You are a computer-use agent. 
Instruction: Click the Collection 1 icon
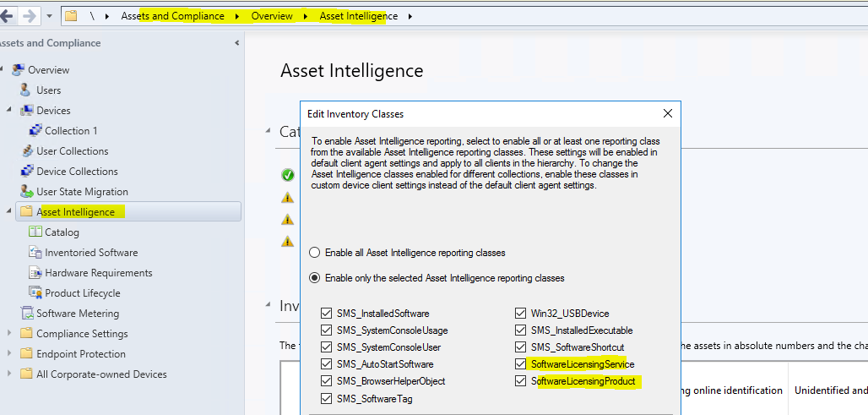pyautogui.click(x=35, y=131)
